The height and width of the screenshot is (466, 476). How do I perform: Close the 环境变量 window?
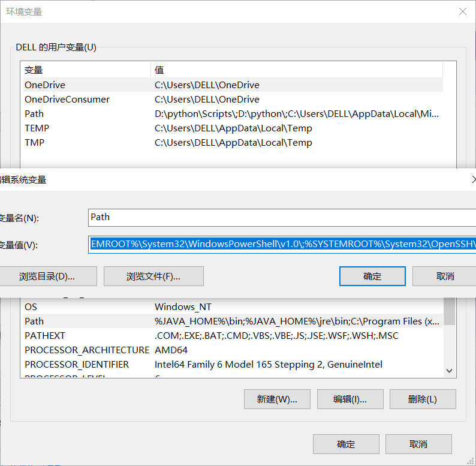coord(462,12)
